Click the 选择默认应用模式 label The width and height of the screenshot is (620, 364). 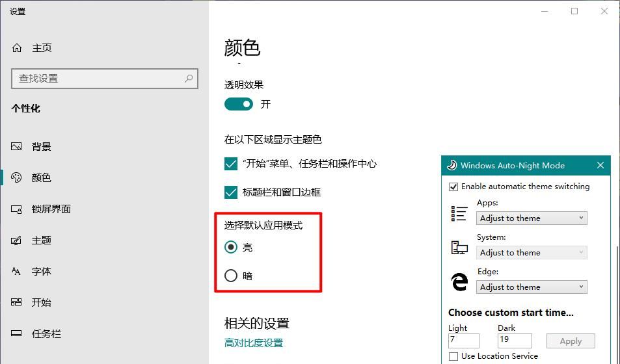(263, 226)
